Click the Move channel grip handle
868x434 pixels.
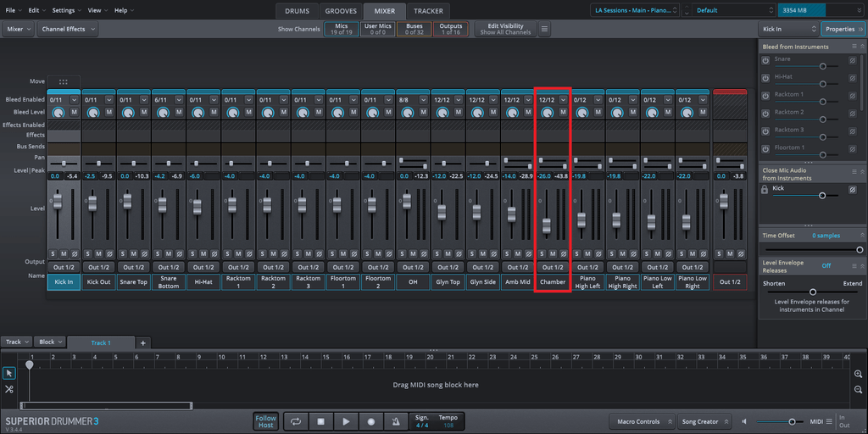click(x=63, y=81)
